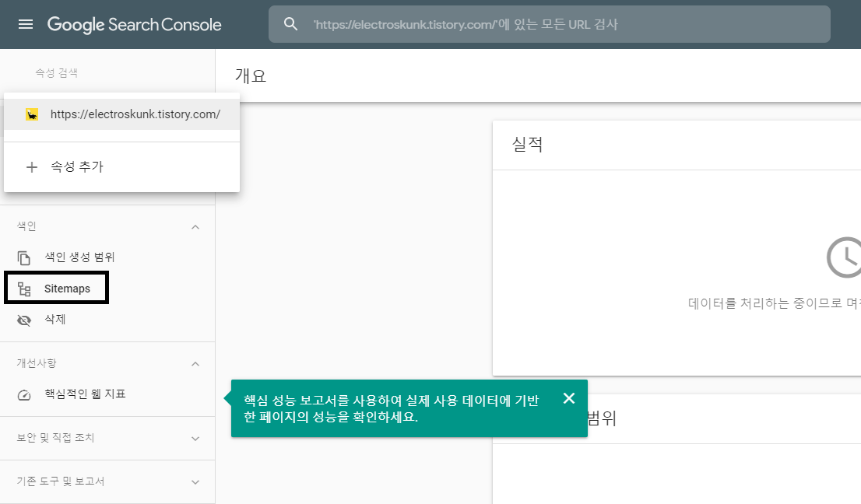861x504 pixels.
Task: Click the 개요 page title
Action: click(x=251, y=75)
